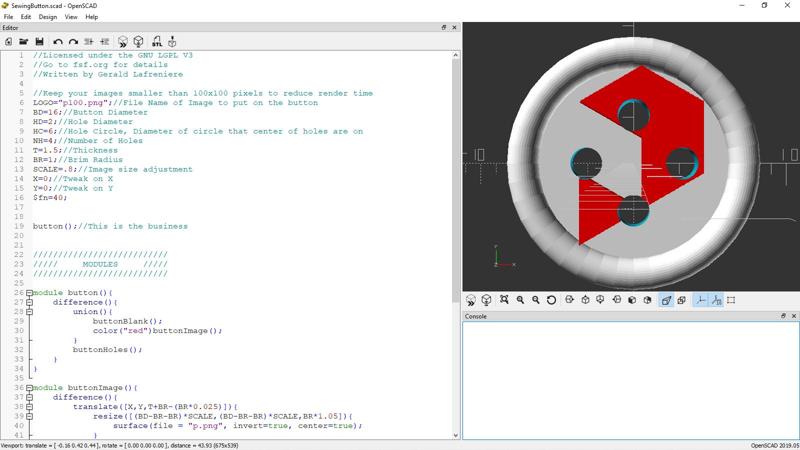This screenshot has height=450, width=800.
Task: Open the Design menu
Action: pos(47,17)
